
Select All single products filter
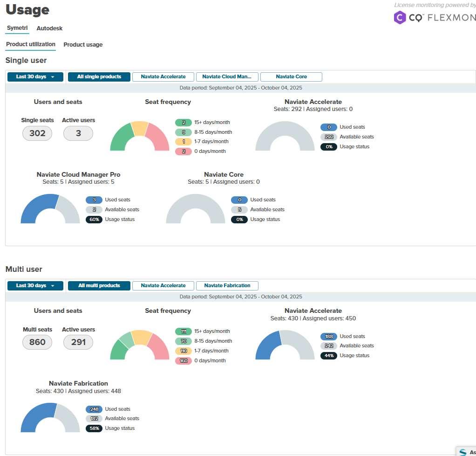(x=99, y=76)
